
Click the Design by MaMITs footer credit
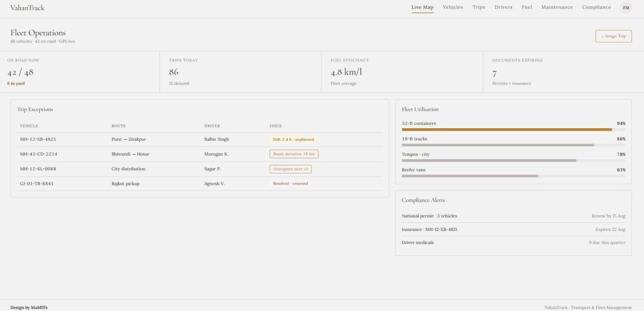click(29, 308)
